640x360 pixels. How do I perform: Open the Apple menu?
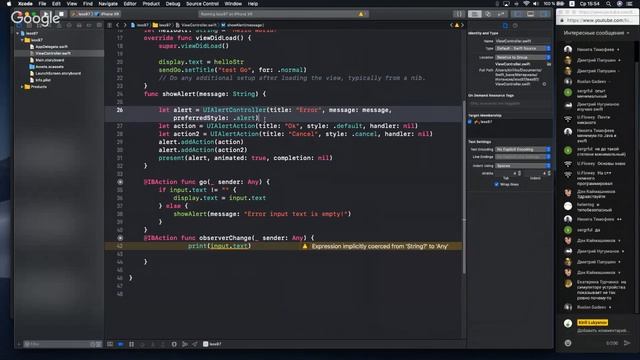(9, 4)
